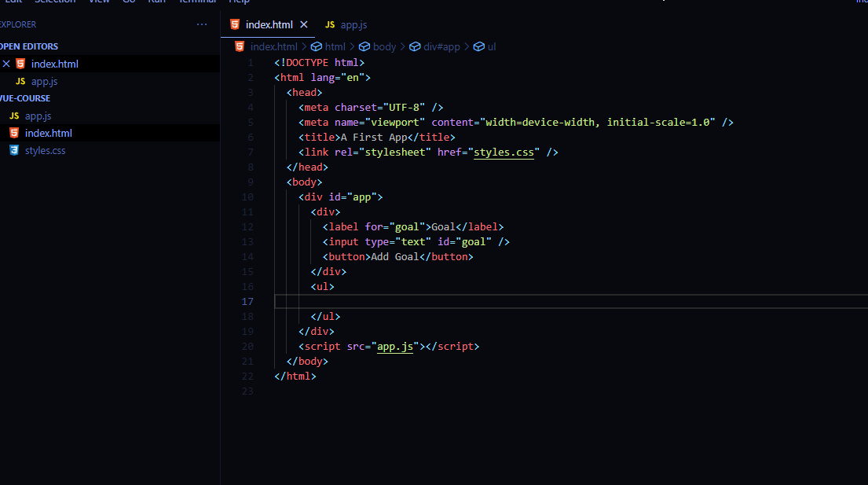Open the html breadcrumb element dropdown
868x485 pixels.
335,47
